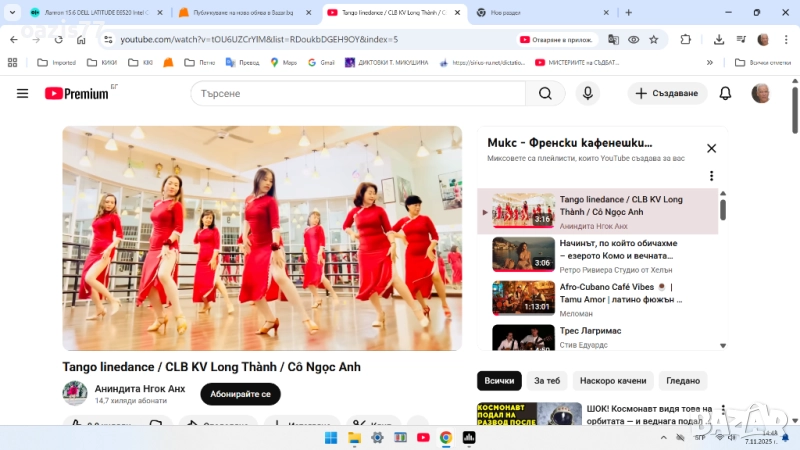Click the YouTube Premium logo
The image size is (800, 450).
pos(76,93)
